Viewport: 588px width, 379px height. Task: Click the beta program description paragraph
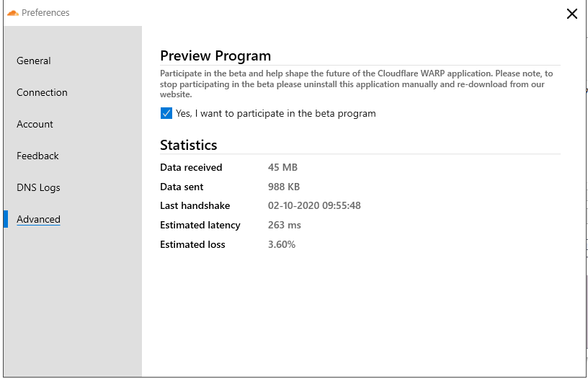[357, 84]
